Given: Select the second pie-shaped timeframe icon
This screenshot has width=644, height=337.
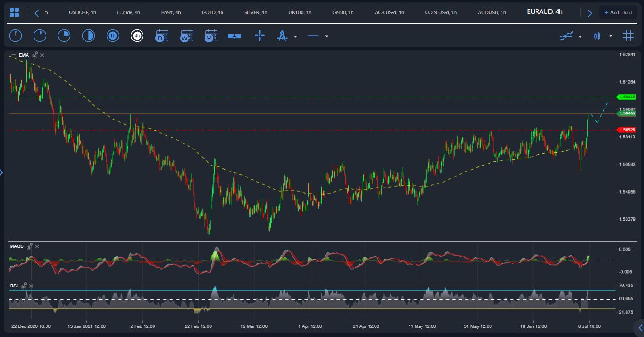Looking at the screenshot, I should [40, 35].
